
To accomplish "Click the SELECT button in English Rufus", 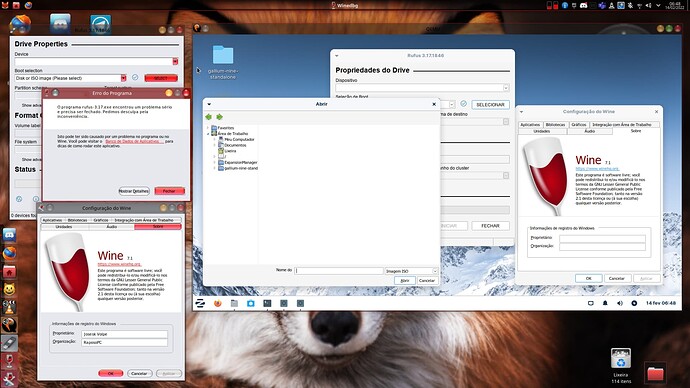I will 161,78.
